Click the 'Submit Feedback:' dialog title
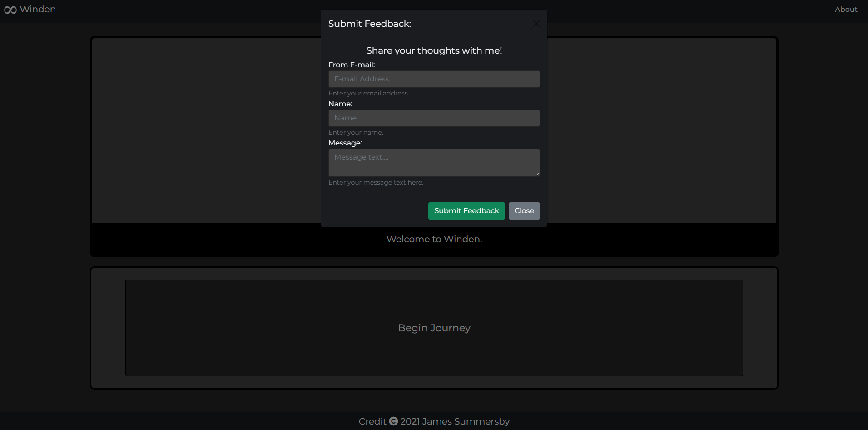This screenshot has width=868, height=430. 370,24
